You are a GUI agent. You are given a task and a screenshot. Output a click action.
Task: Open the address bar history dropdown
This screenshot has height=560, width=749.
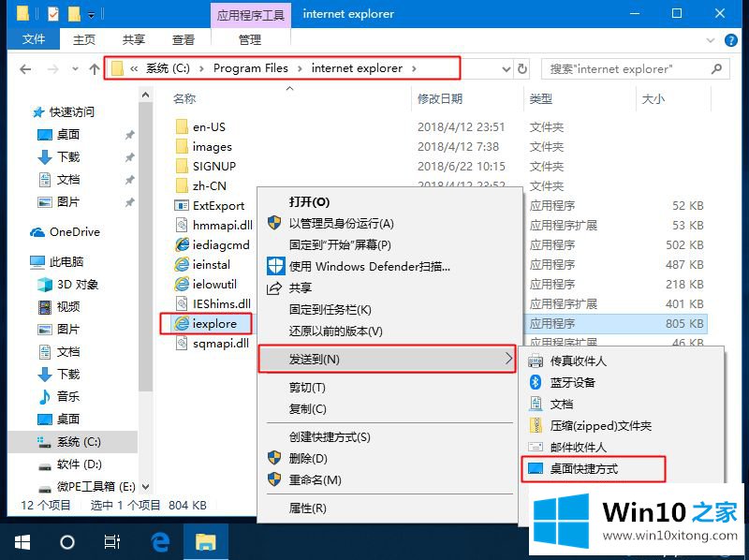point(507,69)
